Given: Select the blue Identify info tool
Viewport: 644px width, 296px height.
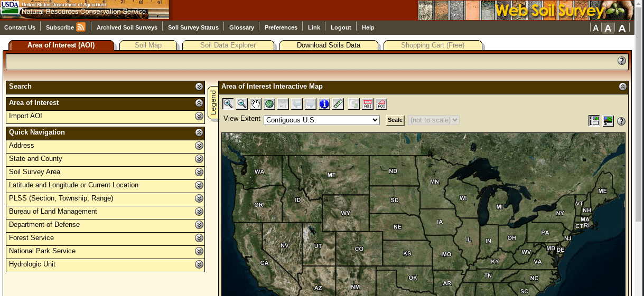Looking at the screenshot, I should 324,104.
